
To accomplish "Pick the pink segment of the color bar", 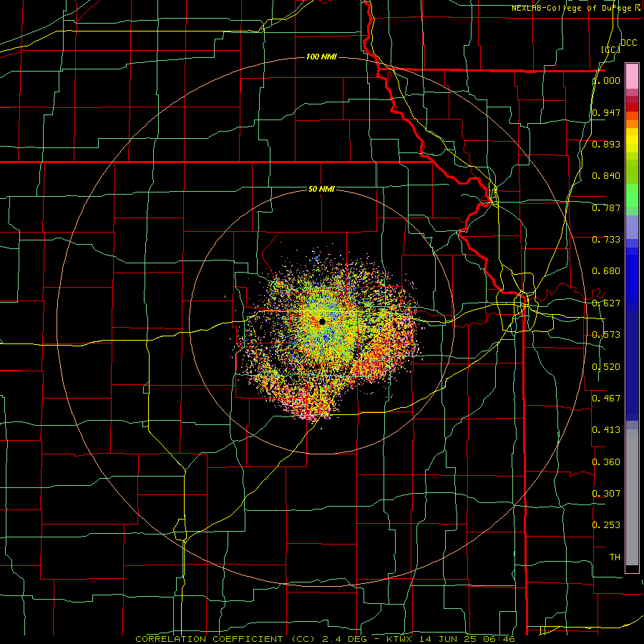I will (632, 77).
